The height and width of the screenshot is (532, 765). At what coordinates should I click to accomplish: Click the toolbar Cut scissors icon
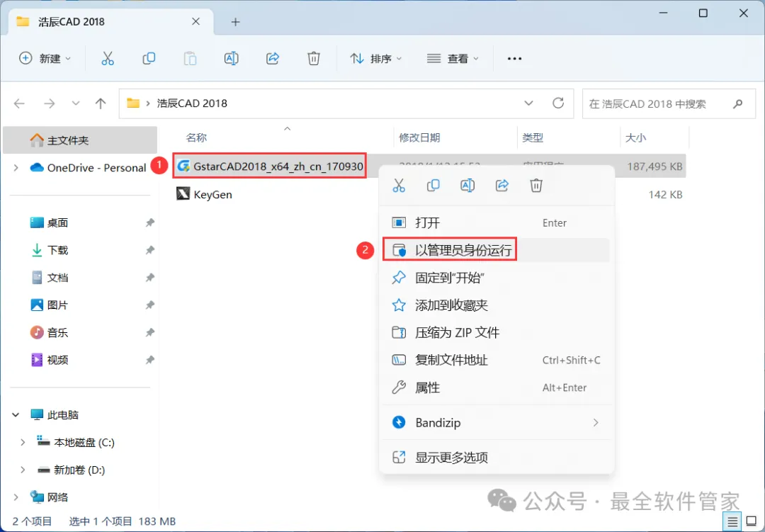(x=108, y=59)
